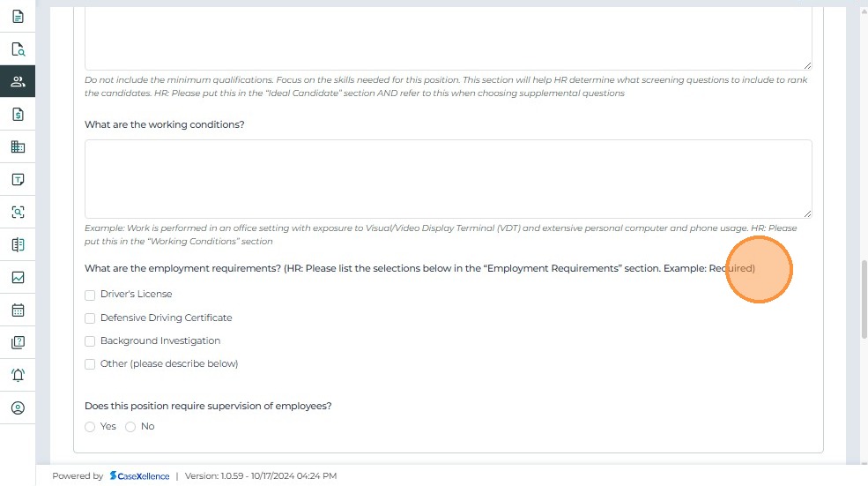
Task: Click the working conditions text area
Action: click(x=448, y=178)
